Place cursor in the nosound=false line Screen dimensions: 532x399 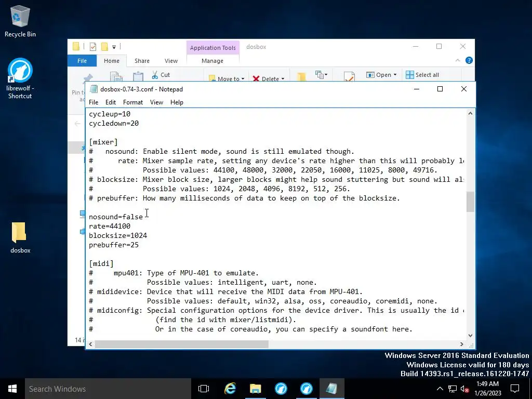point(116,217)
